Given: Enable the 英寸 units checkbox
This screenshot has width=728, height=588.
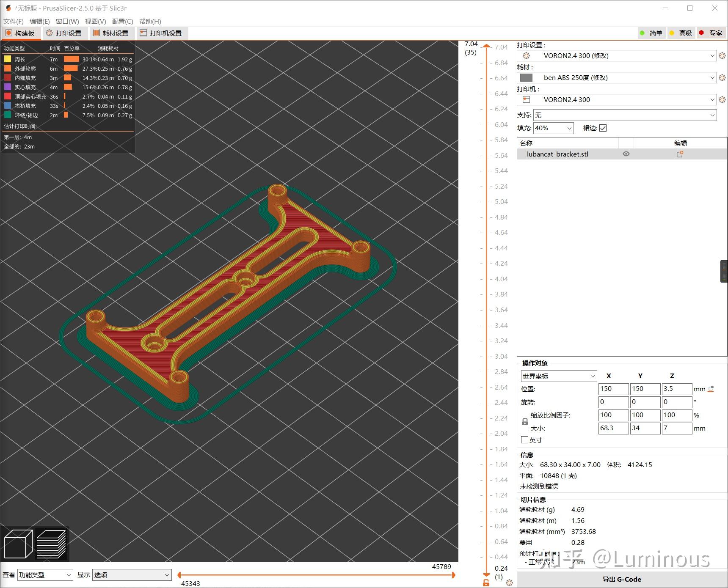Looking at the screenshot, I should [x=524, y=440].
